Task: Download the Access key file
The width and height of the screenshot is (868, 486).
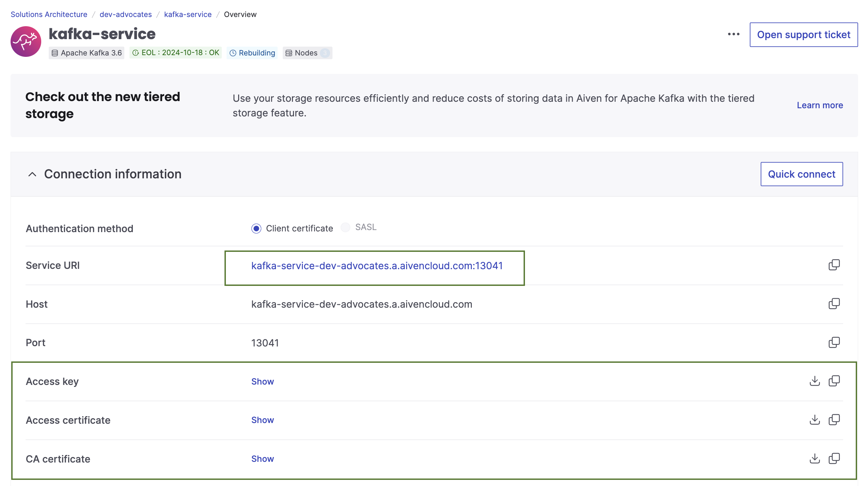Action: pos(815,381)
